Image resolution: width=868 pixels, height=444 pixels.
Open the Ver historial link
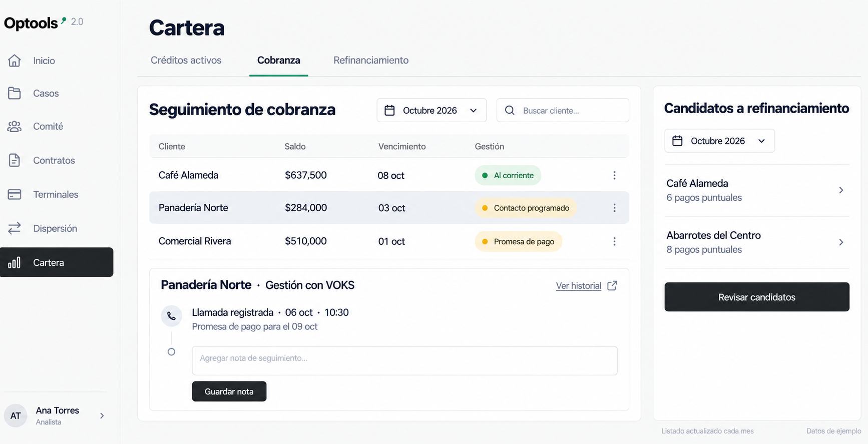tap(579, 286)
